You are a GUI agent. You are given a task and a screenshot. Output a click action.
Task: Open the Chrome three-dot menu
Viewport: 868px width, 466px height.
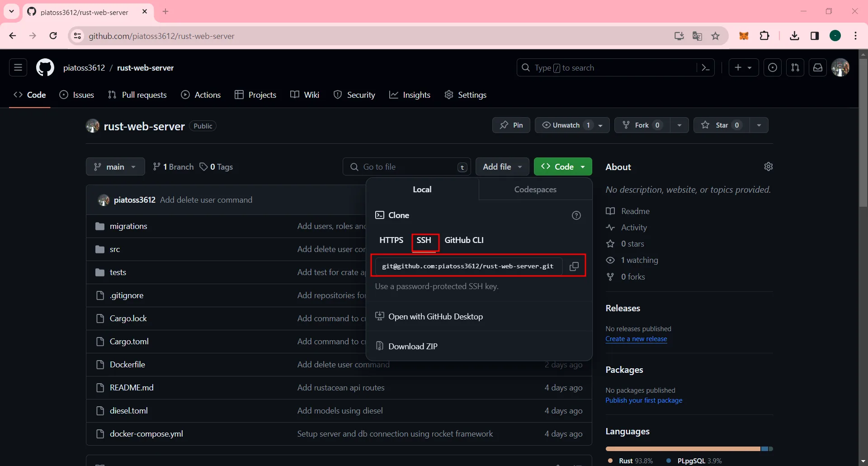(x=856, y=36)
